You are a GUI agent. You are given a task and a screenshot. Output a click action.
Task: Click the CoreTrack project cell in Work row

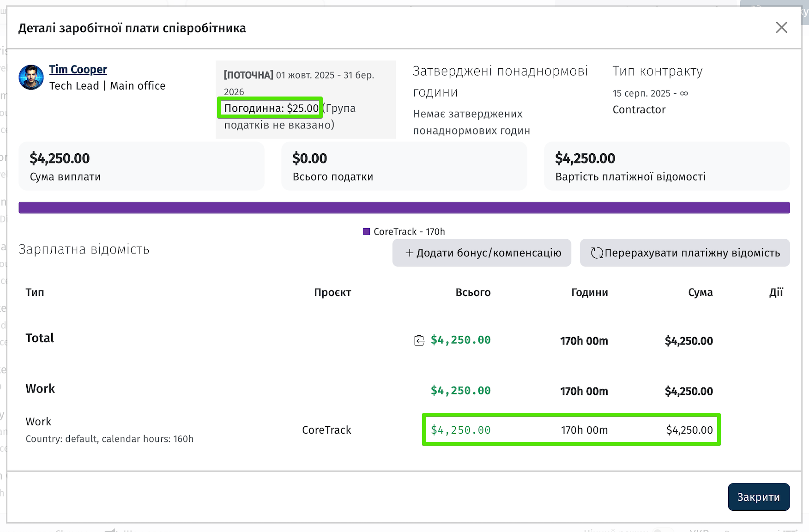326,430
